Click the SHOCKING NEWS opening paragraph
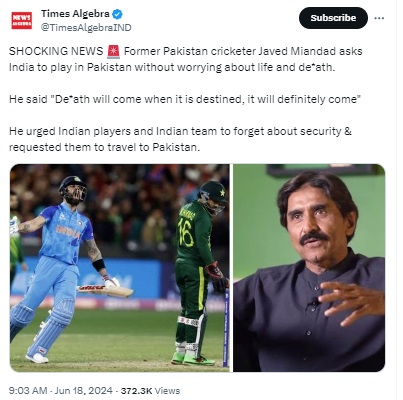Screen dimensions: 403x400 coord(186,59)
